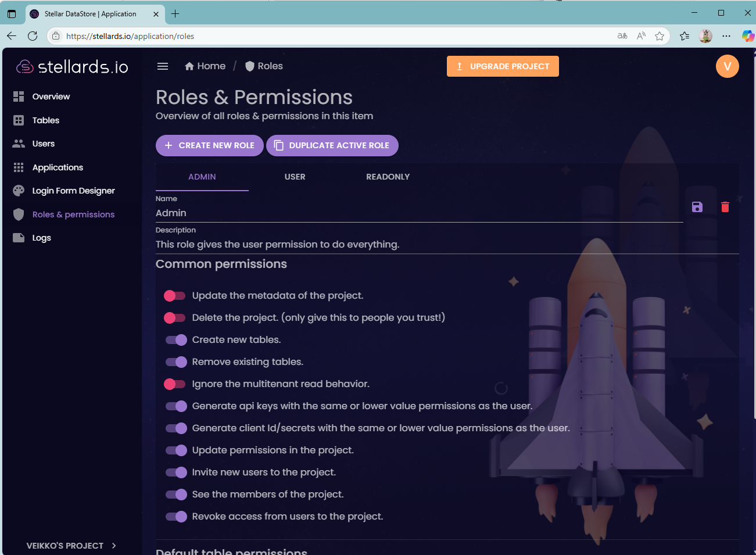Toggle 'Update the metadata of the project' switch
Image resolution: width=756 pixels, height=555 pixels.
[x=175, y=296]
